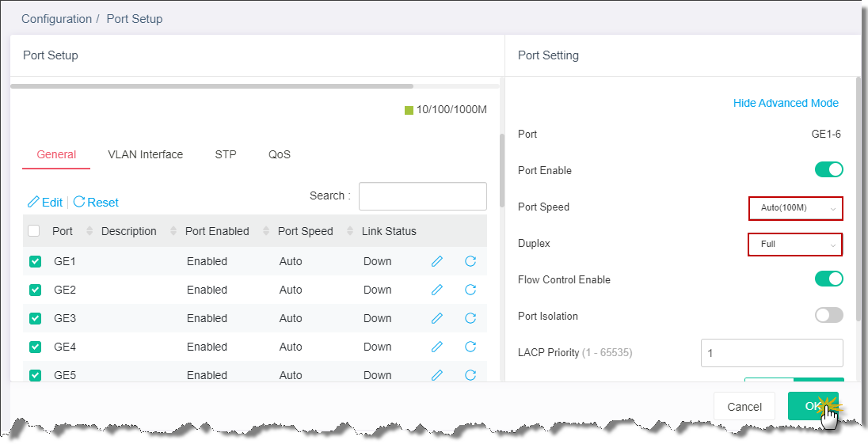The width and height of the screenshot is (868, 444).
Task: Click the Hide Advanced Mode link
Action: click(x=786, y=103)
